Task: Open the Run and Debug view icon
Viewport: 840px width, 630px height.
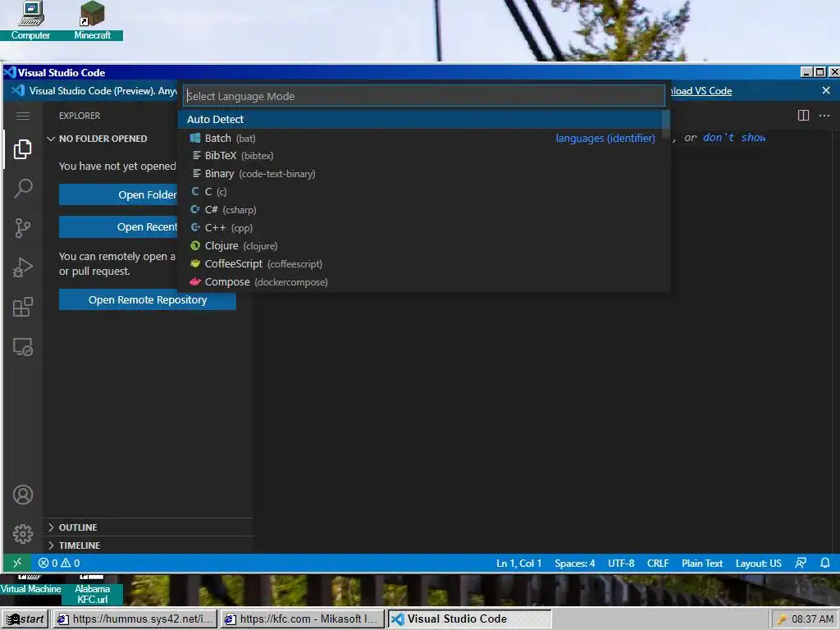Action: [22, 267]
